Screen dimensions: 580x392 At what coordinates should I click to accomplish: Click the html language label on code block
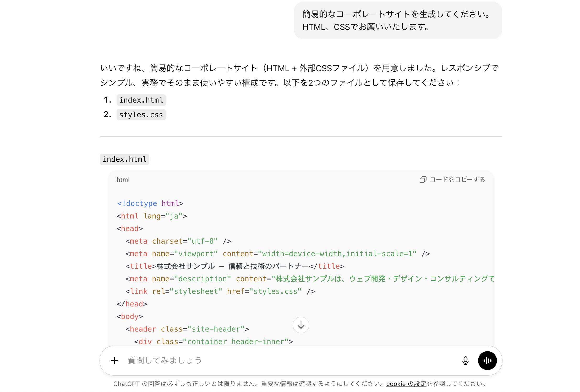point(123,180)
